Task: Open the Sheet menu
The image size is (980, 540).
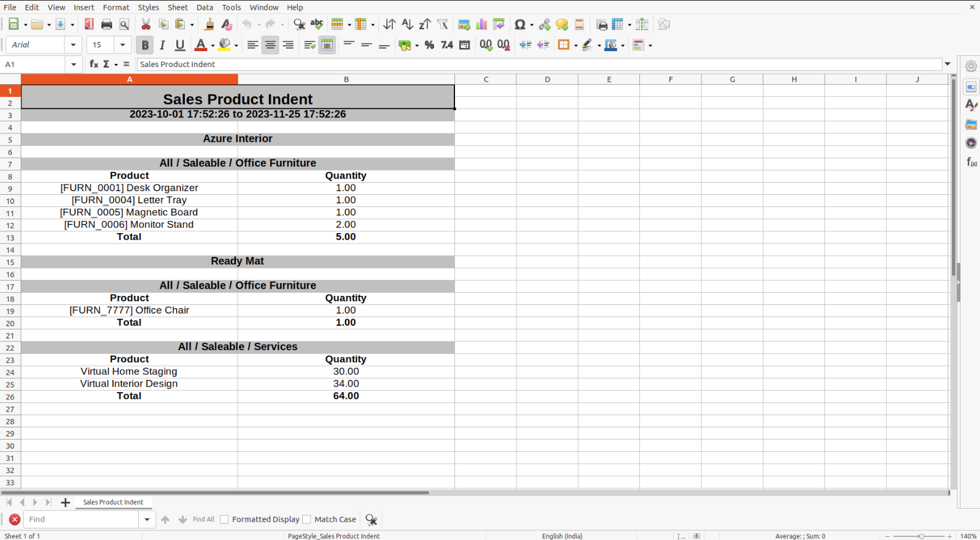Action: [x=178, y=7]
